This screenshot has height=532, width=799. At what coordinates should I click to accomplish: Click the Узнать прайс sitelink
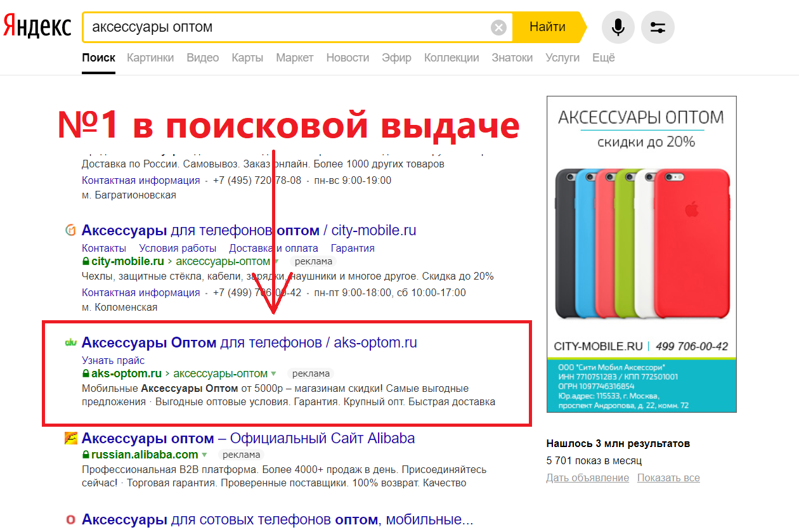point(114,361)
